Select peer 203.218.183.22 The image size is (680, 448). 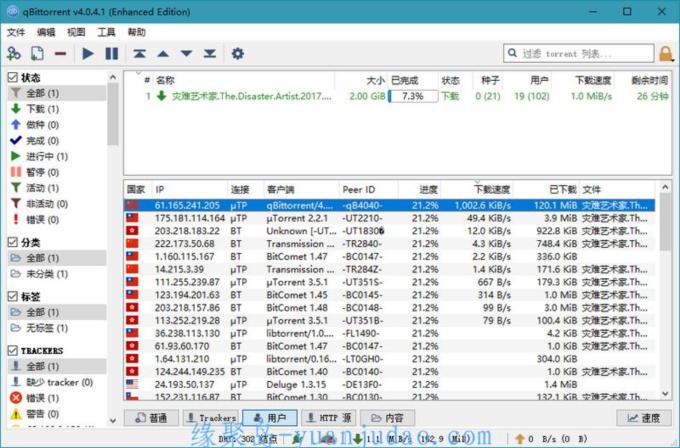tap(389, 231)
